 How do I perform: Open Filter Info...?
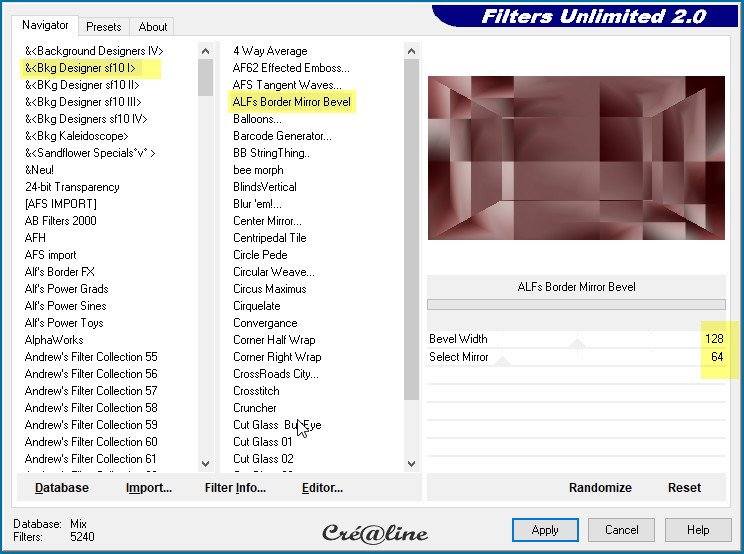click(x=235, y=488)
